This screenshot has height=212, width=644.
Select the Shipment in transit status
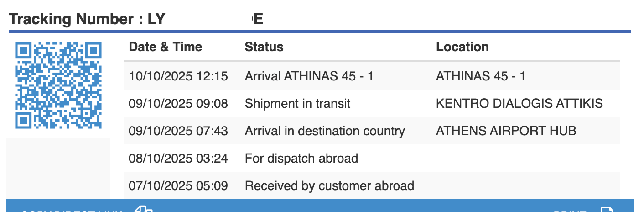(297, 104)
